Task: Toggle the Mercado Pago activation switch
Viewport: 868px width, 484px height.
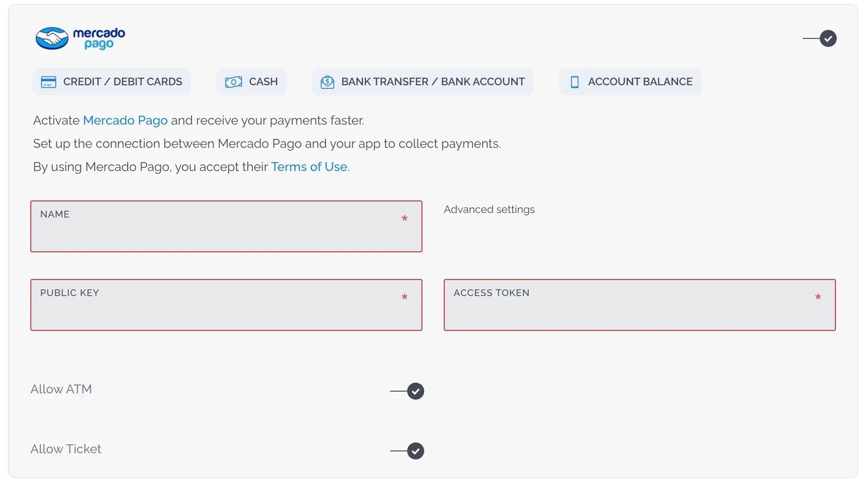Action: [820, 39]
